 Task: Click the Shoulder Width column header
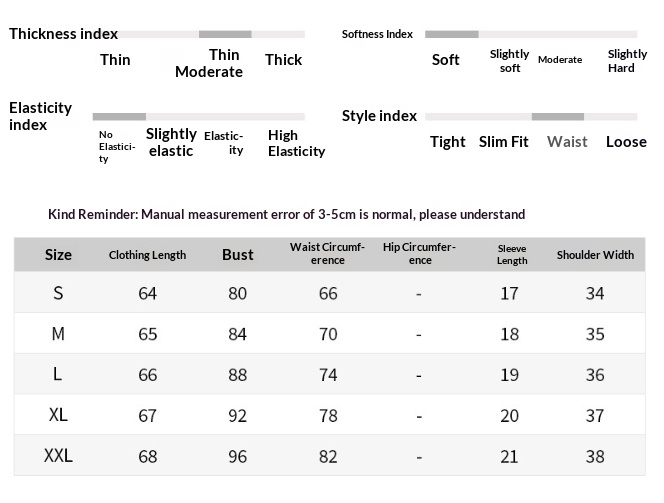click(x=595, y=255)
